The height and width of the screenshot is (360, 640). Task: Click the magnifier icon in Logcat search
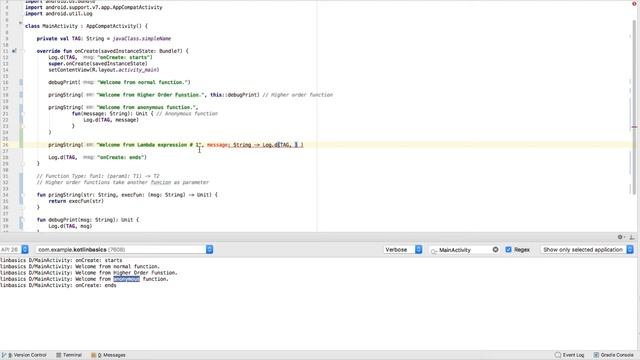(433, 250)
